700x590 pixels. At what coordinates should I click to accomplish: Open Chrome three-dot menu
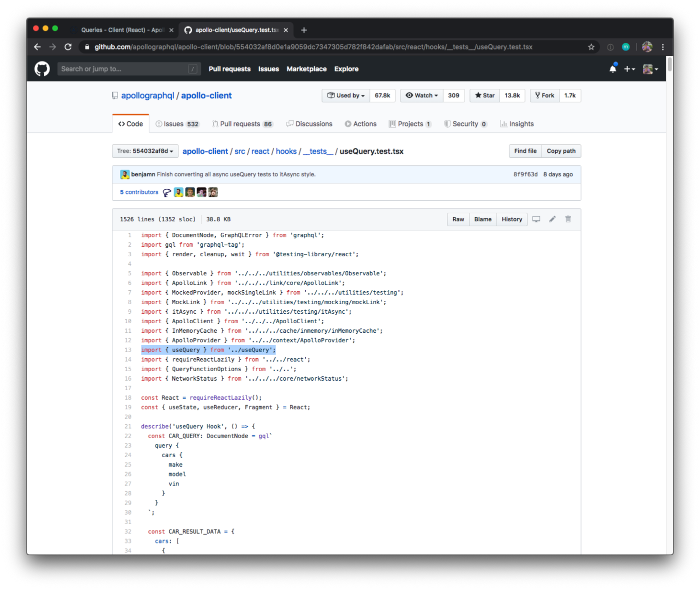tap(663, 47)
